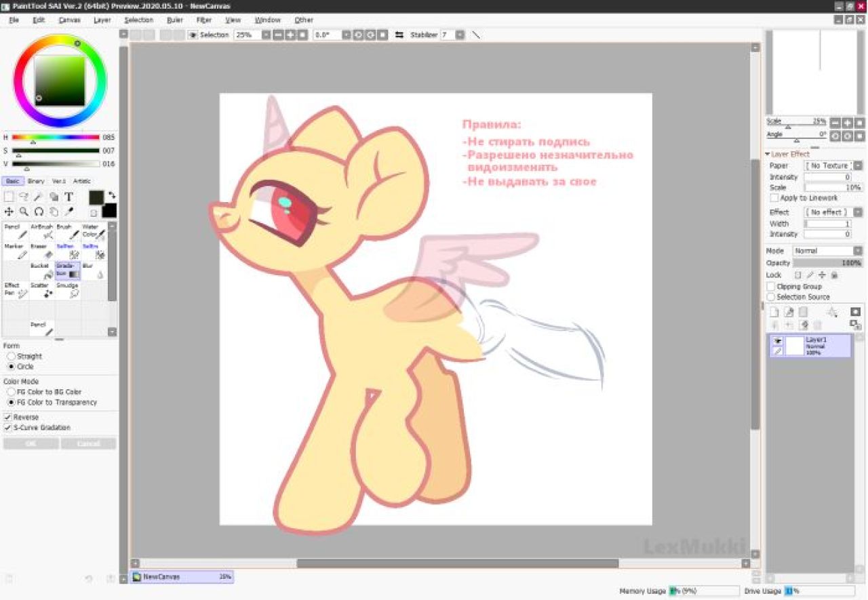Enable Apply to Linework checkbox
The height and width of the screenshot is (600, 868).
(x=774, y=198)
